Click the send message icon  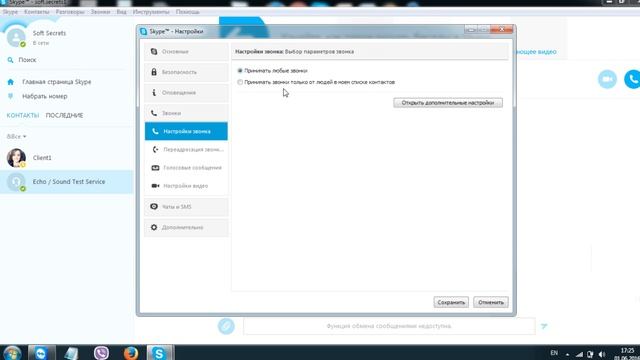544,326
